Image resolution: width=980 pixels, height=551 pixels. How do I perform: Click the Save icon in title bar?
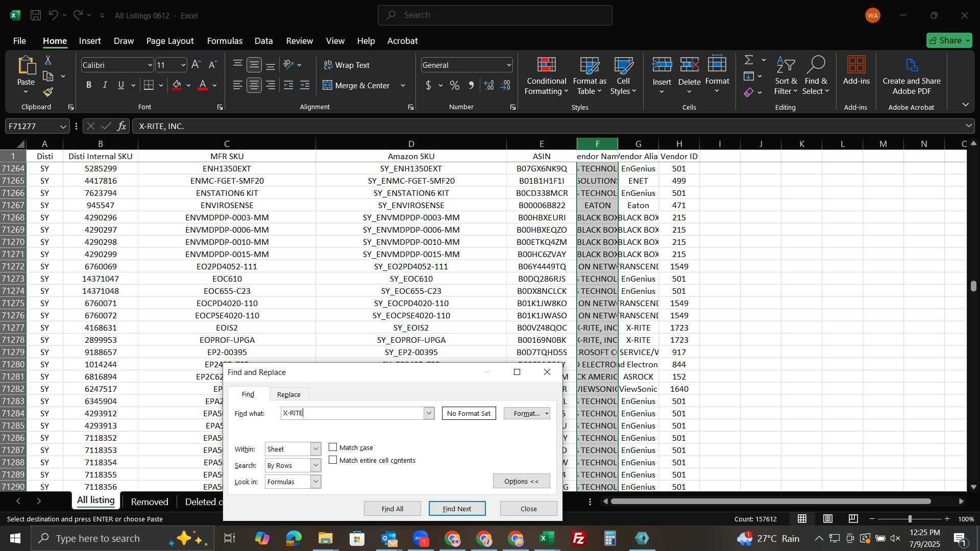[36, 15]
